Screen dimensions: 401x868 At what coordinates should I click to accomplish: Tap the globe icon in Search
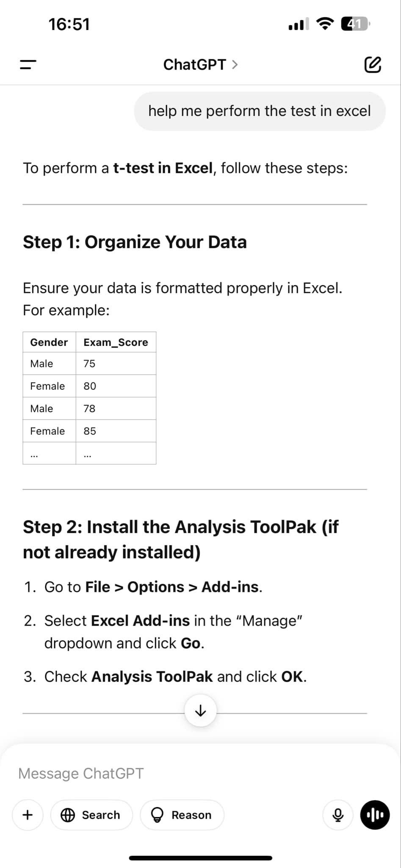pyautogui.click(x=68, y=815)
